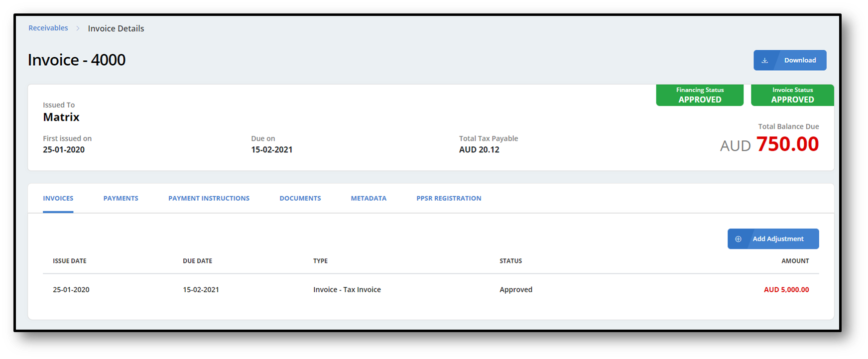Click the Invoice Details breadcrumb text
The width and height of the screenshot is (868, 359).
pos(116,28)
